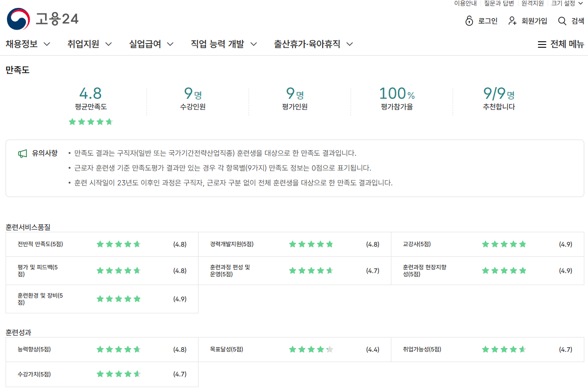Expand the 채용정보 dropdown menu
Screen dimensions: 588x388
pyautogui.click(x=28, y=44)
